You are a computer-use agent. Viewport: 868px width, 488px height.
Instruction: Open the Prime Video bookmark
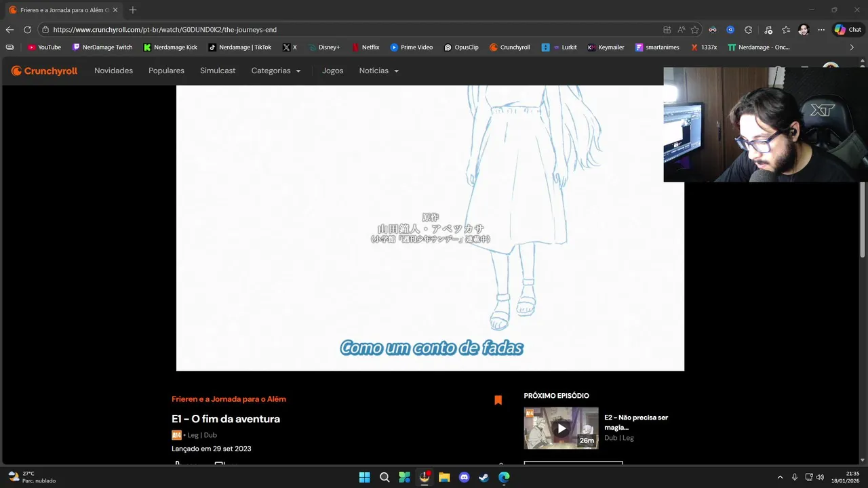[x=412, y=47]
